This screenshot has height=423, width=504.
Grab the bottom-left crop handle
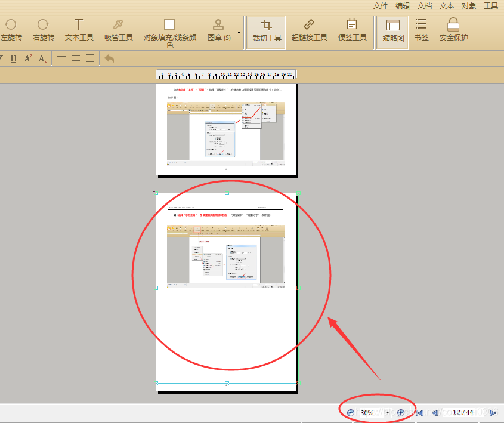click(156, 384)
